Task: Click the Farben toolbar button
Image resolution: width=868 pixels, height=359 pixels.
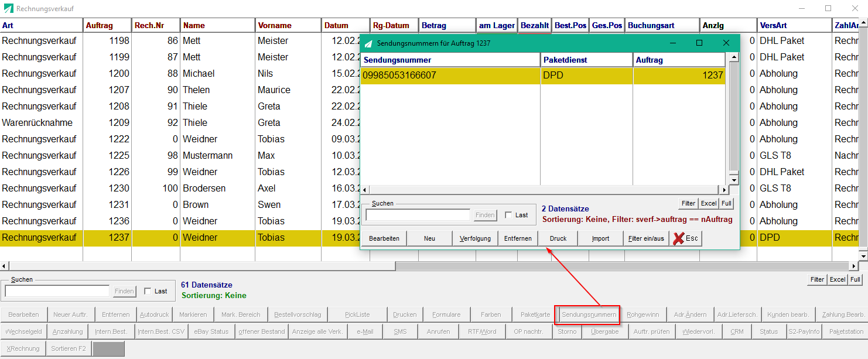Action: coord(491,314)
